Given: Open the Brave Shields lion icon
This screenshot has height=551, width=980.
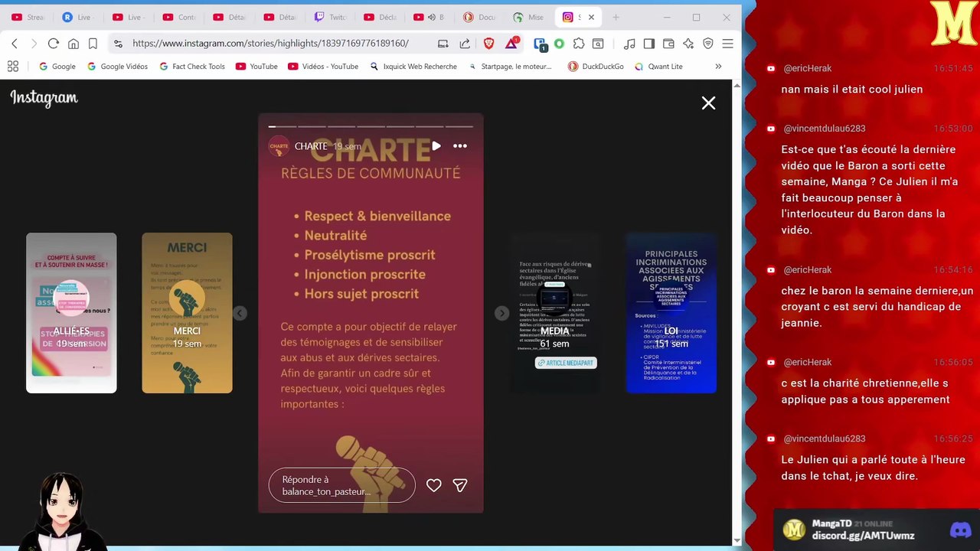Looking at the screenshot, I should point(488,44).
